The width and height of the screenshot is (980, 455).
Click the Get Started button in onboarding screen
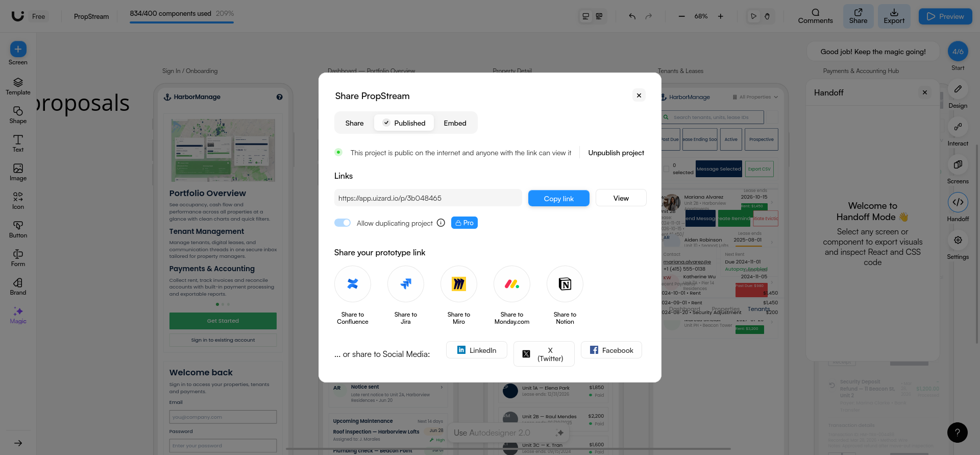tap(223, 321)
